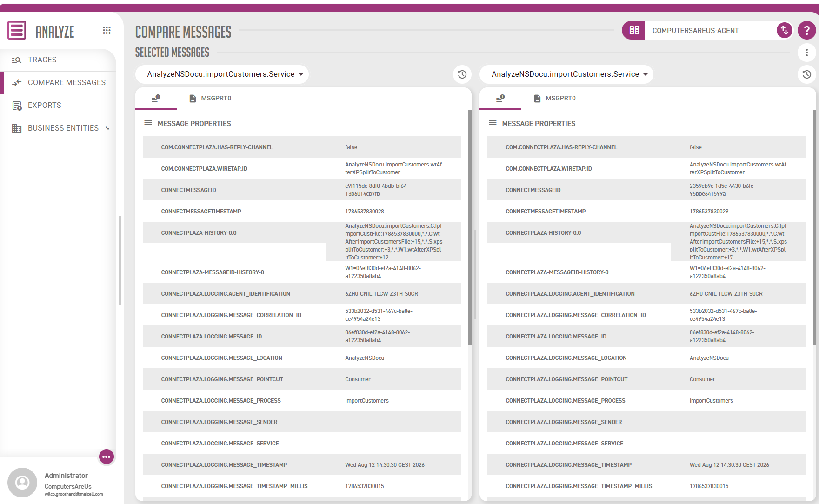The height and width of the screenshot is (504, 819).
Task: Open help with the question mark icon
Action: pos(807,30)
